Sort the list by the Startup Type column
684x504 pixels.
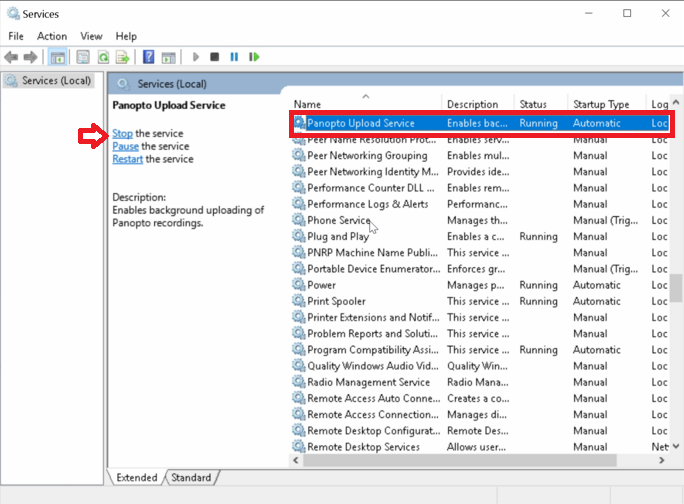[601, 104]
